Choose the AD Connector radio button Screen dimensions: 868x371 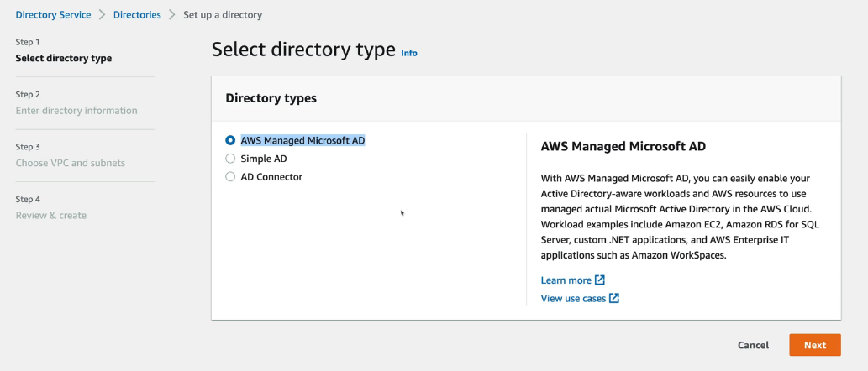pos(230,177)
